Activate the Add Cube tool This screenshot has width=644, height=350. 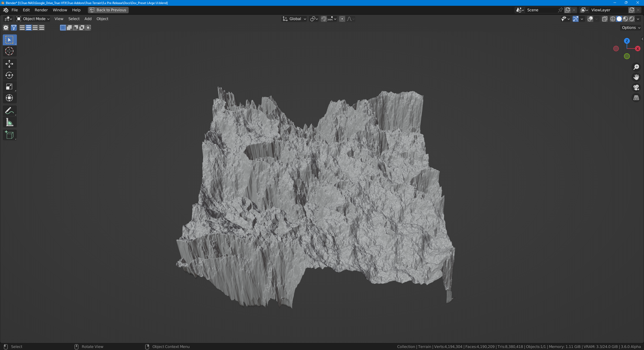[x=9, y=135]
